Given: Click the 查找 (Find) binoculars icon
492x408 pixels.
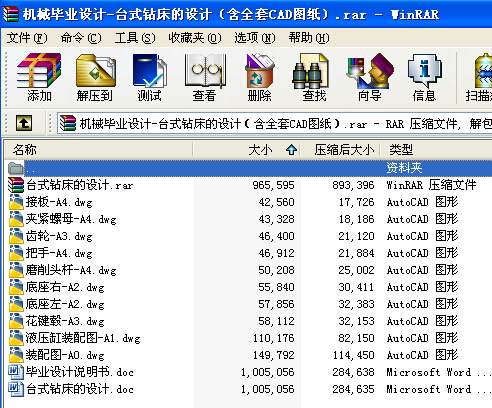Looking at the screenshot, I should [x=311, y=71].
